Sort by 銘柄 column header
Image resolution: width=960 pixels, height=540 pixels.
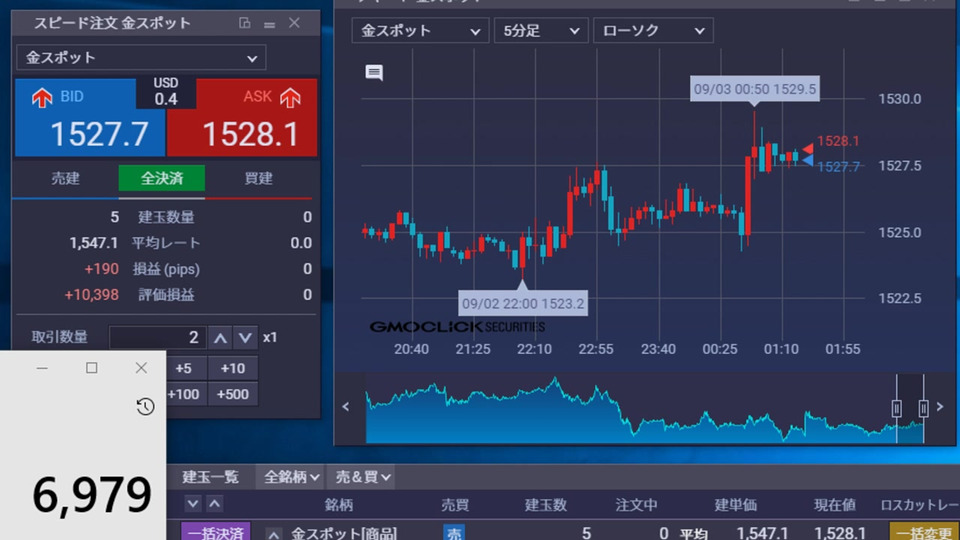click(x=339, y=505)
